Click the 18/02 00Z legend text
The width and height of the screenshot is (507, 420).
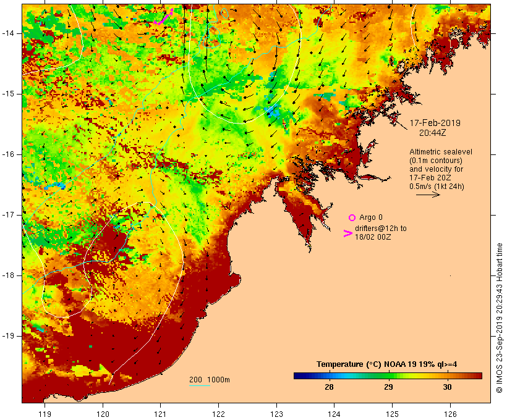[x=373, y=237]
